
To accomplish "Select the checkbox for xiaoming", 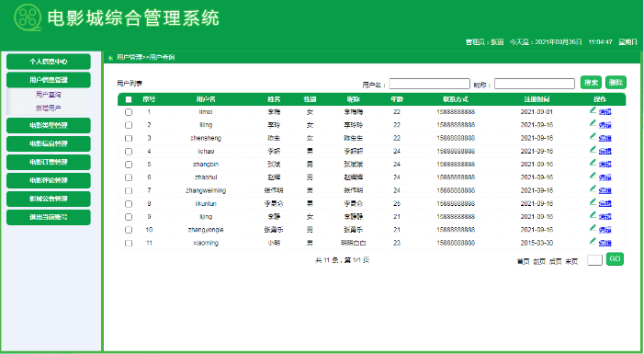I will pyautogui.click(x=129, y=243).
